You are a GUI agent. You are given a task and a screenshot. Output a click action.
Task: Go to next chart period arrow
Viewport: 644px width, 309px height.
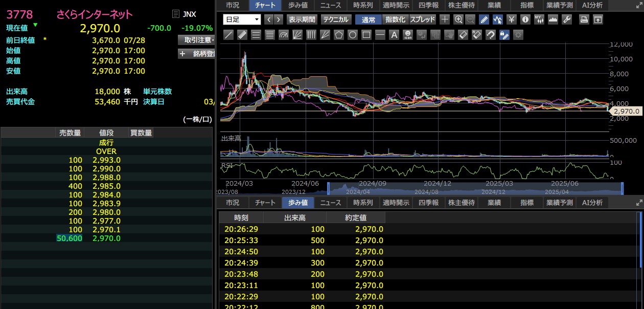tap(278, 19)
